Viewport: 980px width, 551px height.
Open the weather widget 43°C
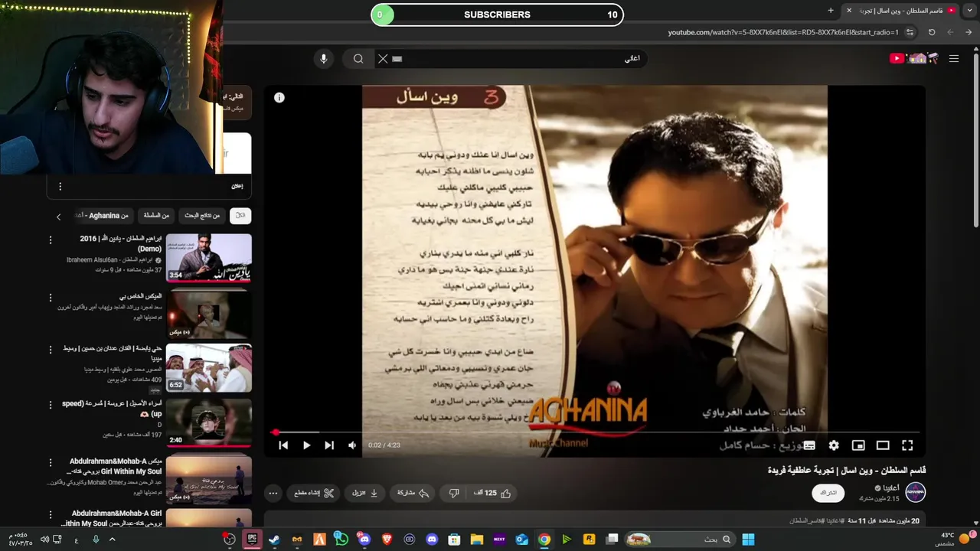click(x=954, y=539)
